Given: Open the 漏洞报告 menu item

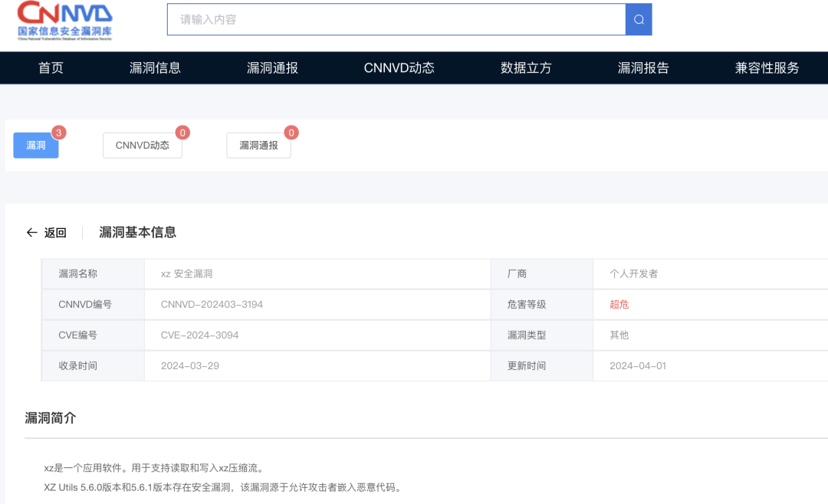Looking at the screenshot, I should click(643, 67).
